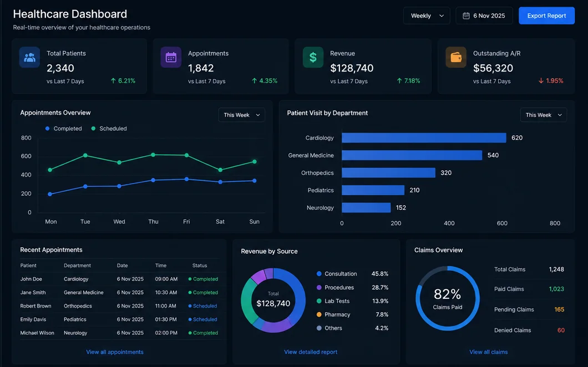
Task: Click the Completed status for 09:00 AM
Action: coord(203,279)
